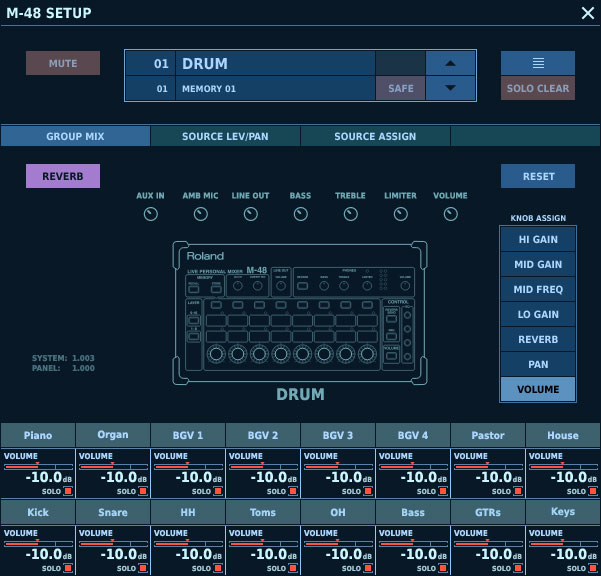
Task: Click the master VOLUME knob
Action: [x=450, y=214]
